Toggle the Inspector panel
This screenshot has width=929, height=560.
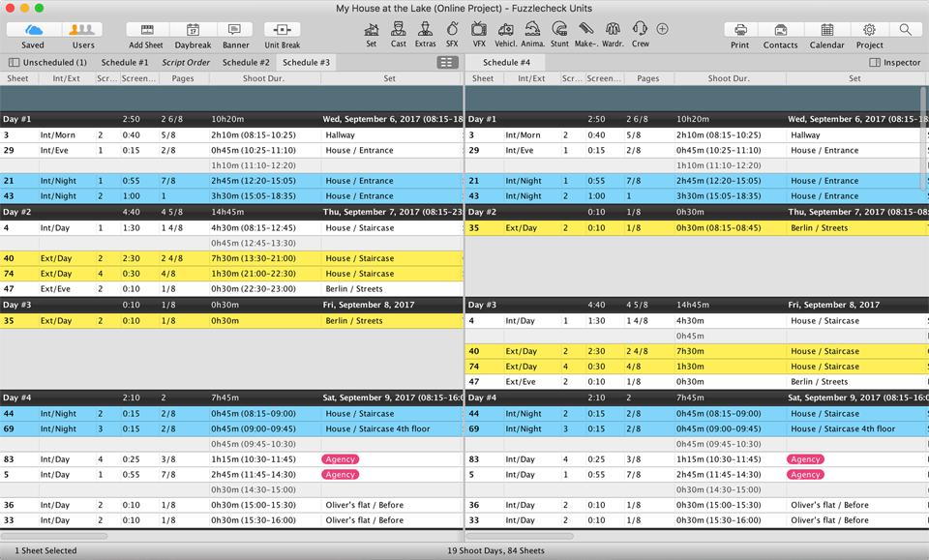(x=894, y=62)
